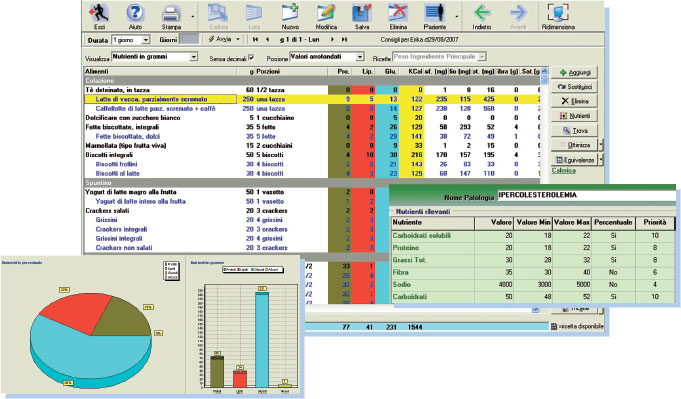Open the Nutrienti in grammi dropdown
The image size is (681, 399).
[194, 57]
